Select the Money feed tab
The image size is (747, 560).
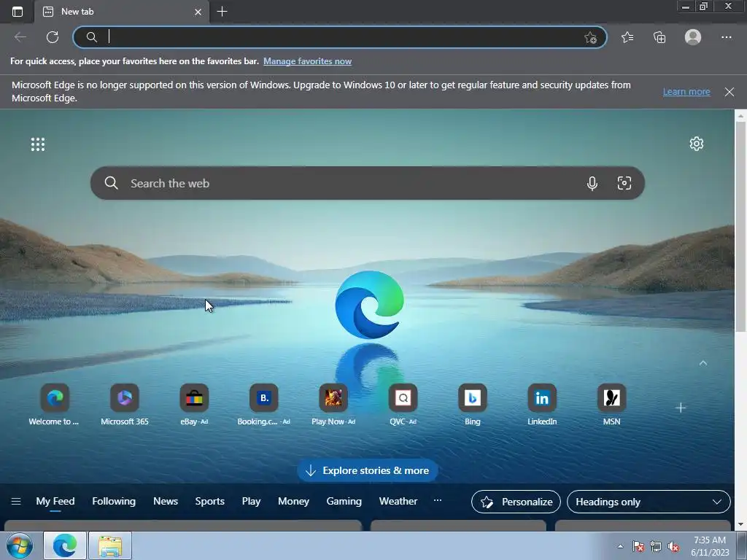pos(293,501)
